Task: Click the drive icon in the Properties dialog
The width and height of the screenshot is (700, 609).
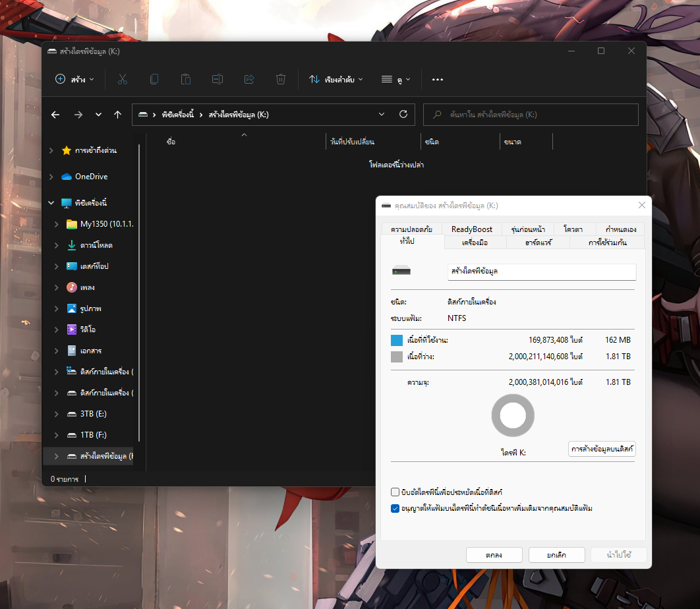Action: 401,271
